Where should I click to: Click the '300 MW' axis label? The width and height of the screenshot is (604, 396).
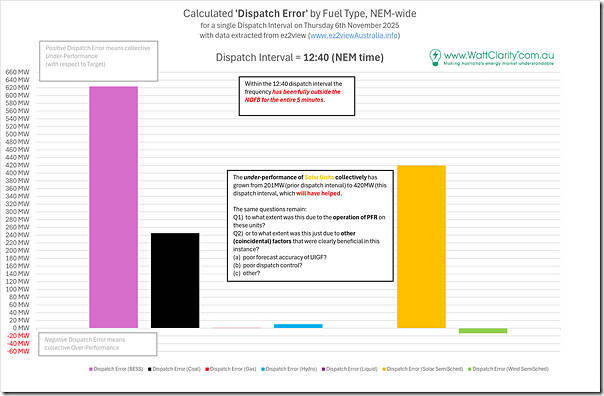pos(17,212)
